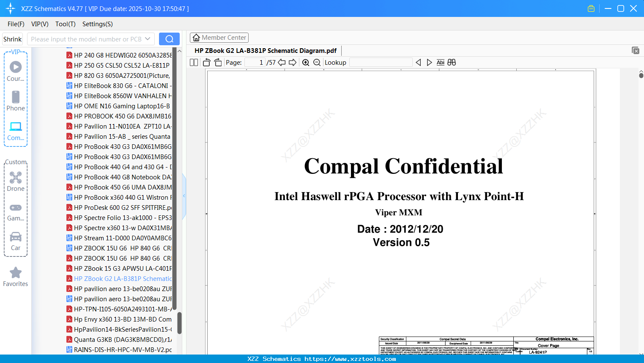Open HP ProBook 440 G8 Notebook file
644x363 pixels.
[119, 177]
